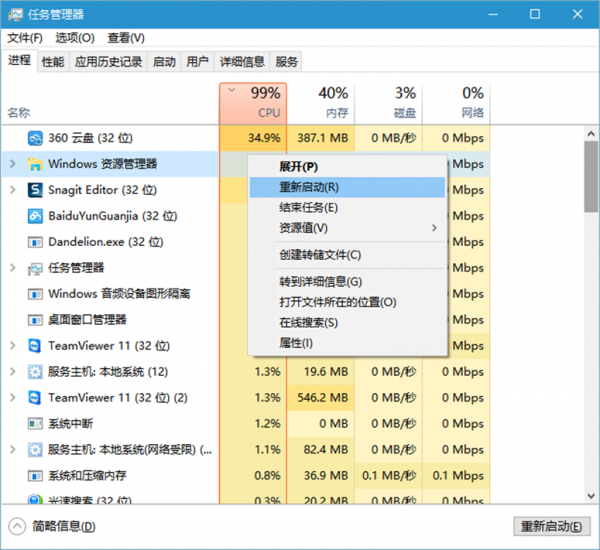Expand the TeamViewer 11 (32 位) group
Image resolution: width=600 pixels, height=550 pixels.
13,346
